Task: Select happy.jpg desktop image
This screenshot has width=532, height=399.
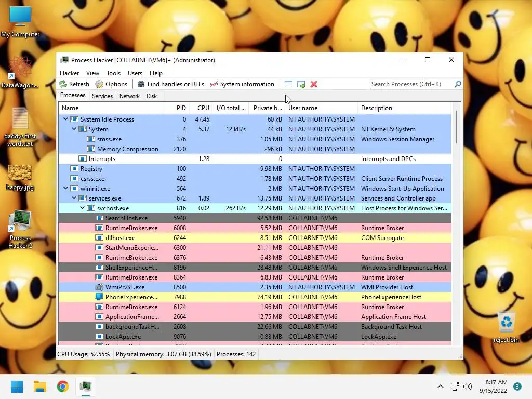Action: pos(20,178)
